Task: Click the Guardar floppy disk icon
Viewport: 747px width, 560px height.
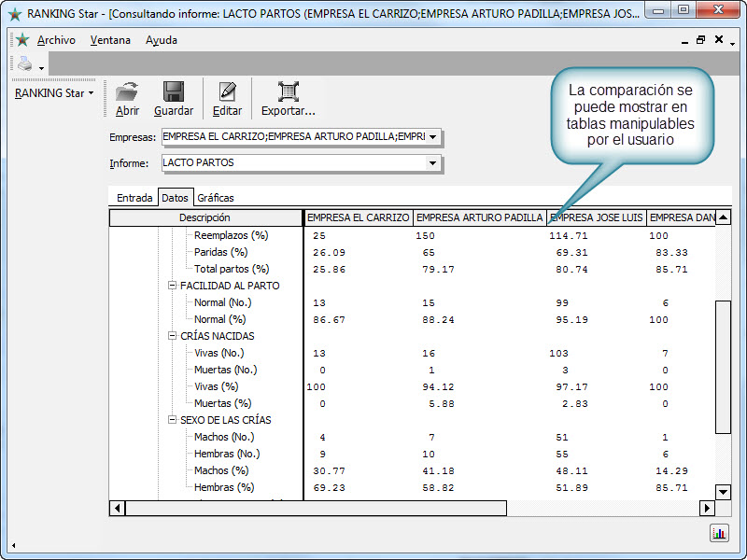Action: (174, 91)
